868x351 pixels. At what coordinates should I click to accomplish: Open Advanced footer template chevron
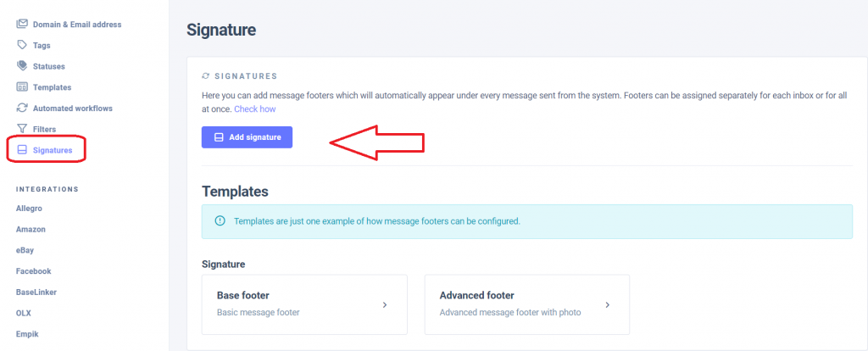pyautogui.click(x=607, y=304)
